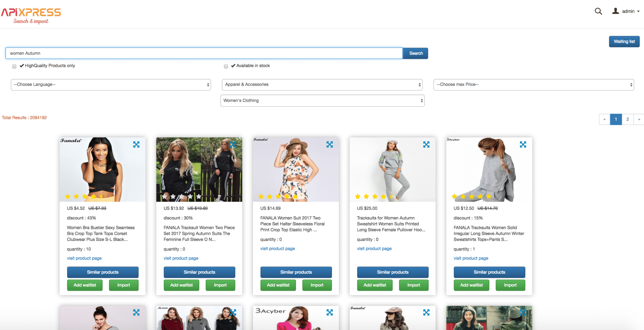Expand image of FANALA Tracksuits Women Solid product
This screenshot has height=330, width=644.
[x=523, y=144]
